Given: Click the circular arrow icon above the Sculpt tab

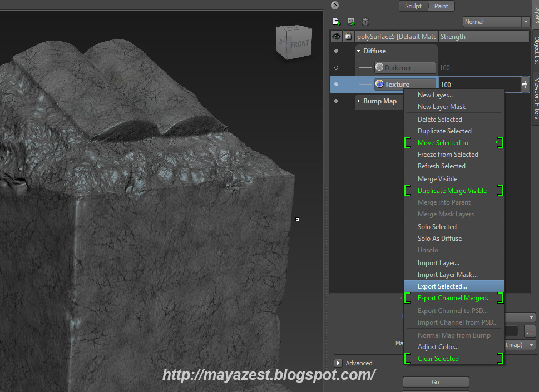Looking at the screenshot, I should (x=334, y=5).
